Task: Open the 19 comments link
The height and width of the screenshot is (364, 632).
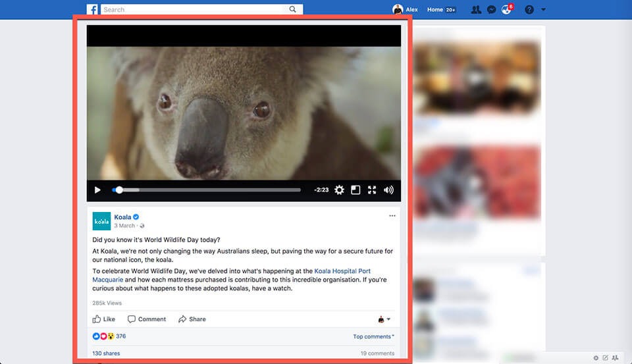Action: (377, 353)
